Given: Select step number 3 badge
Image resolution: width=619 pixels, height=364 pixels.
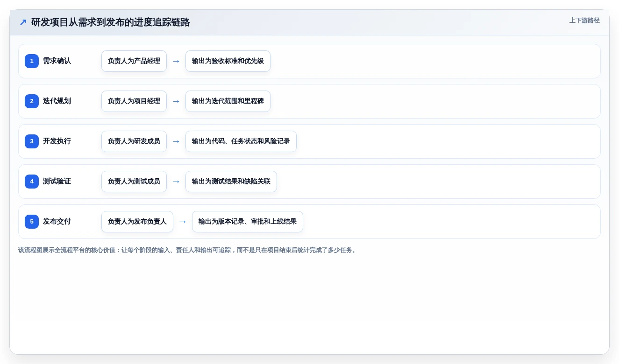Looking at the screenshot, I should [x=32, y=141].
